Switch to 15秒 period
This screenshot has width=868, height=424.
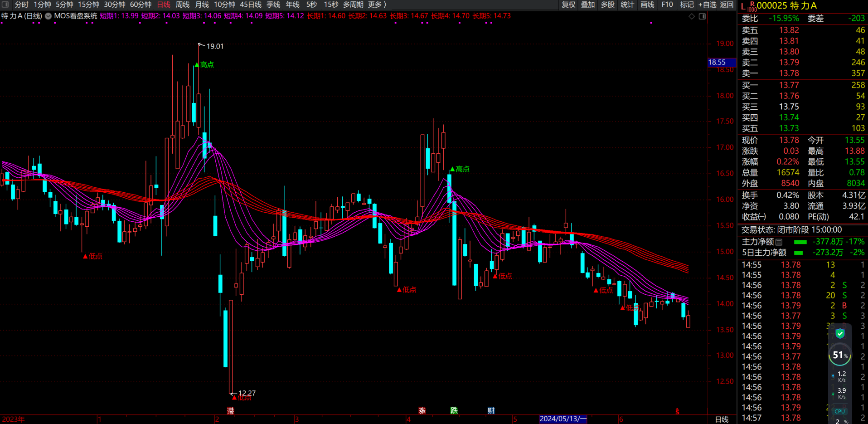click(x=331, y=5)
